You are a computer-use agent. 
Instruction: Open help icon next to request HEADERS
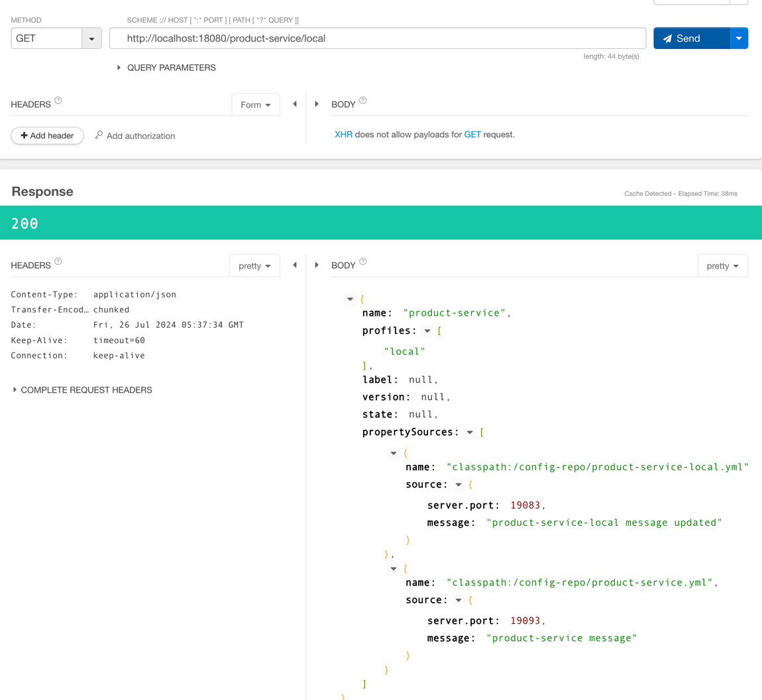click(x=58, y=101)
